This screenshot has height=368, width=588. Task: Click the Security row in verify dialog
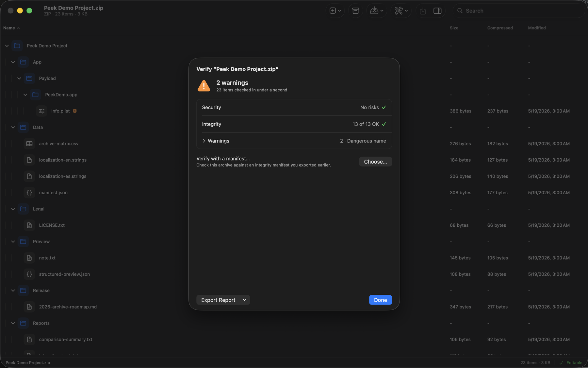(294, 107)
